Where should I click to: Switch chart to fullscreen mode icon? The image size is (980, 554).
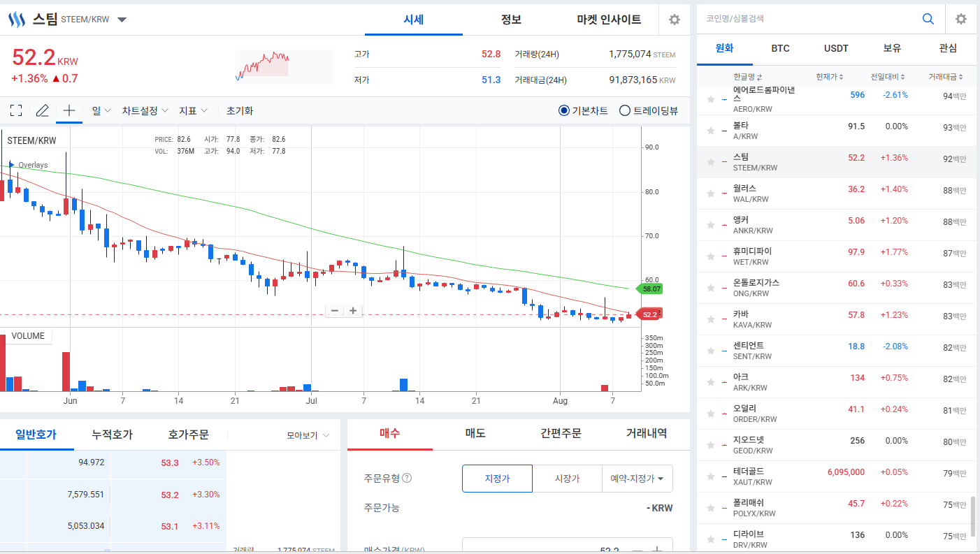(x=16, y=110)
